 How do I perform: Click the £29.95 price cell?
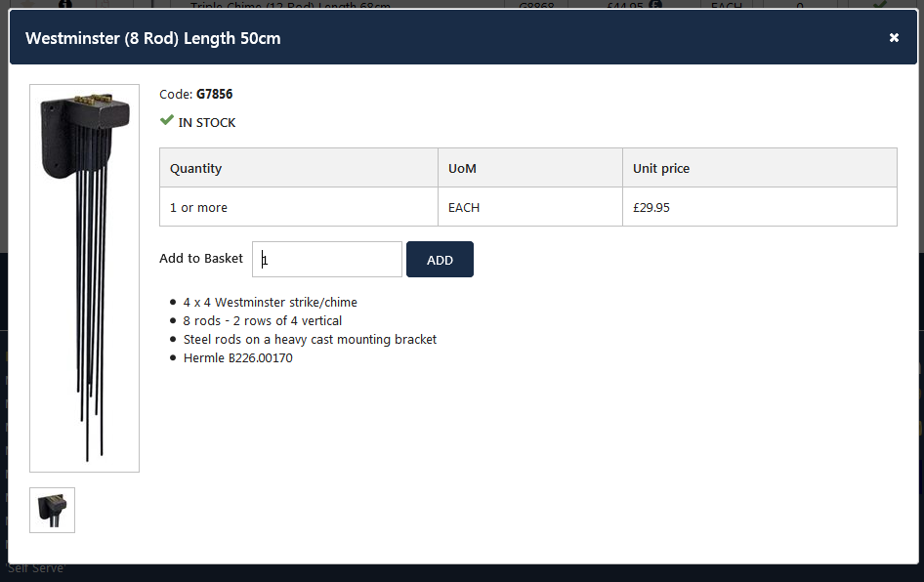coord(651,207)
